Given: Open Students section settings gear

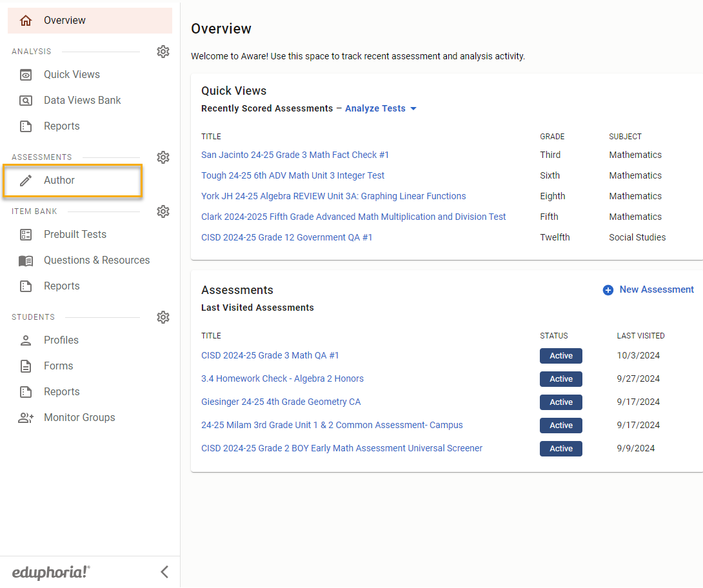Looking at the screenshot, I should click(163, 317).
